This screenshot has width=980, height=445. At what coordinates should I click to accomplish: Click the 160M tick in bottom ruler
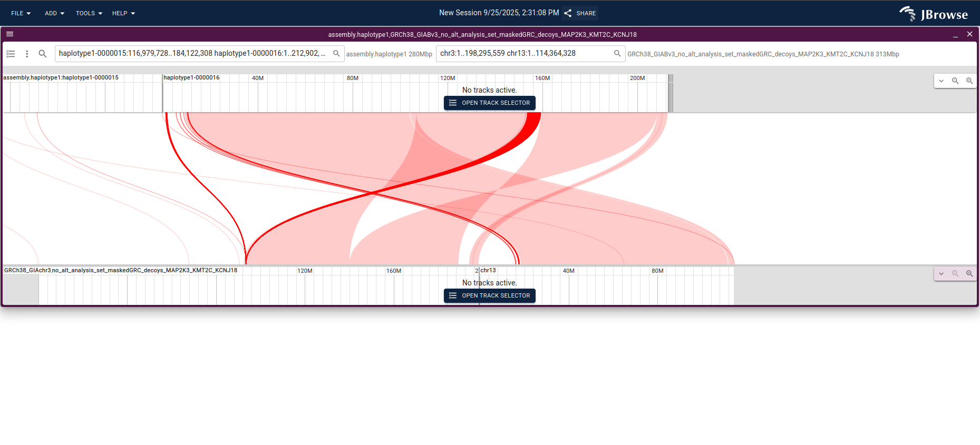394,271
